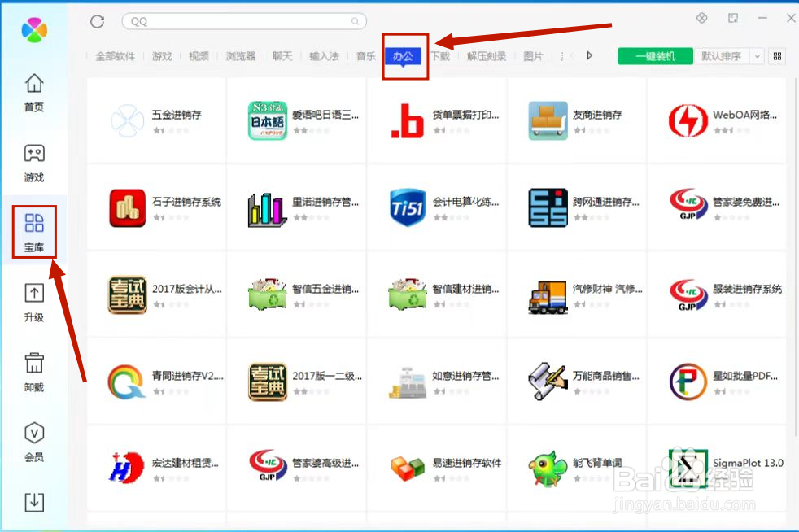
Task: Select the 输入法 category tab
Action: pyautogui.click(x=324, y=56)
